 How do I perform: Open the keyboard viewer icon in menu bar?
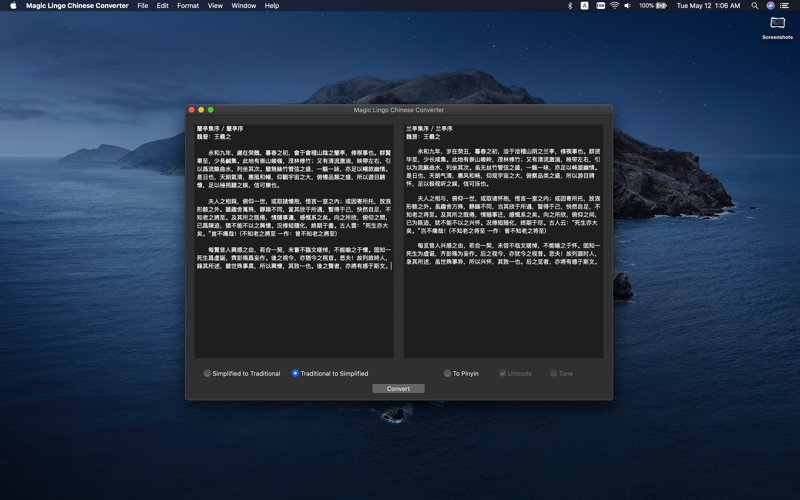point(601,6)
